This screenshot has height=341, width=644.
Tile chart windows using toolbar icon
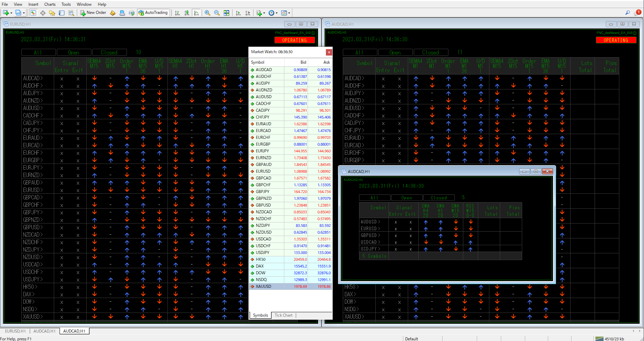[226, 13]
